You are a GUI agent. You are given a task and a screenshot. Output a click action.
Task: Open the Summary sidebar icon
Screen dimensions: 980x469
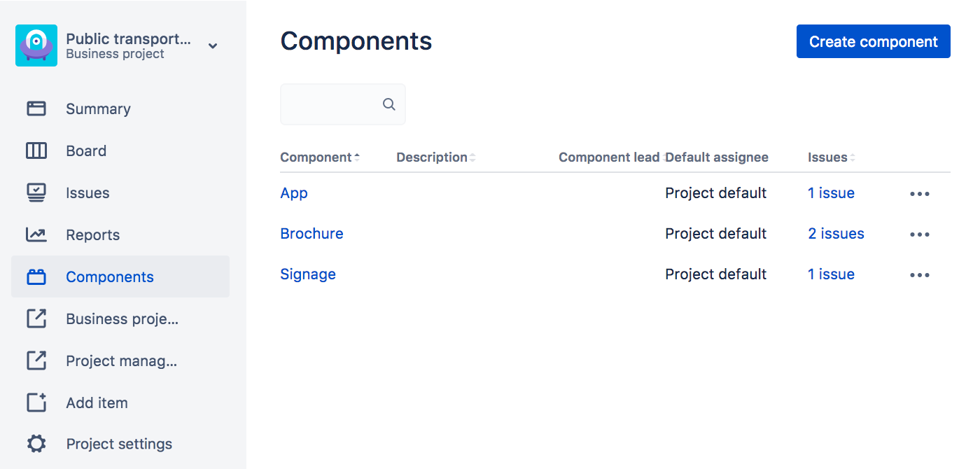(36, 108)
